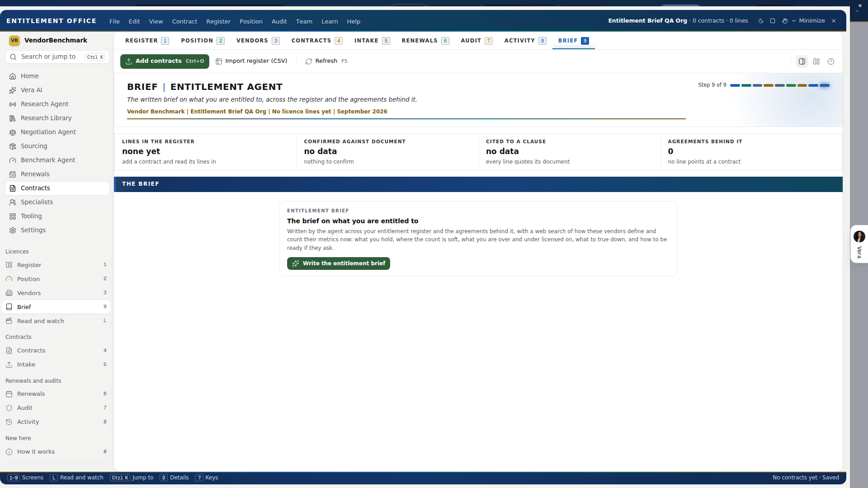The width and height of the screenshot is (868, 488).
Task: Click the VendorBenchmark VB logo
Action: (14, 41)
